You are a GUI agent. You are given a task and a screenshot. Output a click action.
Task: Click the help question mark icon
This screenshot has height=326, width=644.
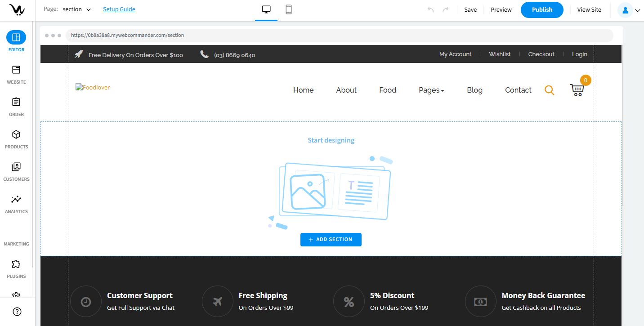[x=17, y=312]
